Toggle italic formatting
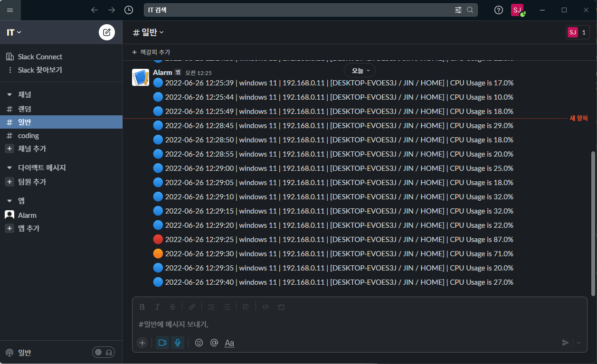Viewport: 597px width, 364px height. 157,307
